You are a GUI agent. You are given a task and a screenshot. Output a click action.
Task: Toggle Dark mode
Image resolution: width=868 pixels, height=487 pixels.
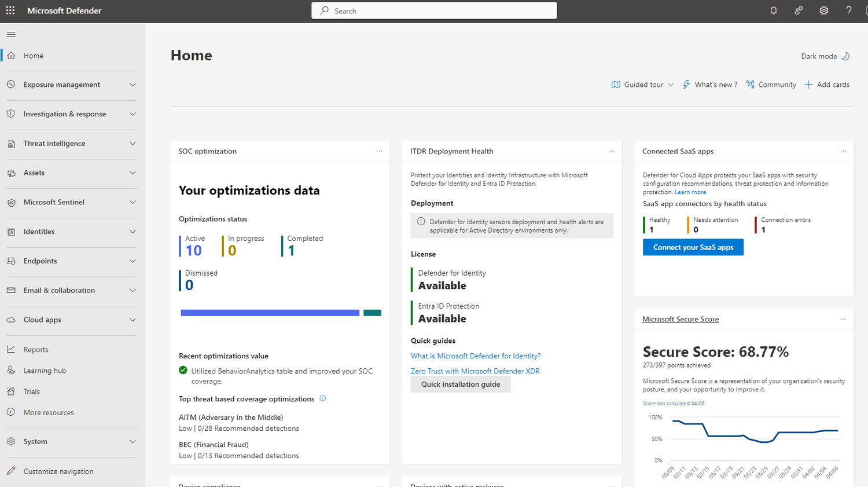825,56
